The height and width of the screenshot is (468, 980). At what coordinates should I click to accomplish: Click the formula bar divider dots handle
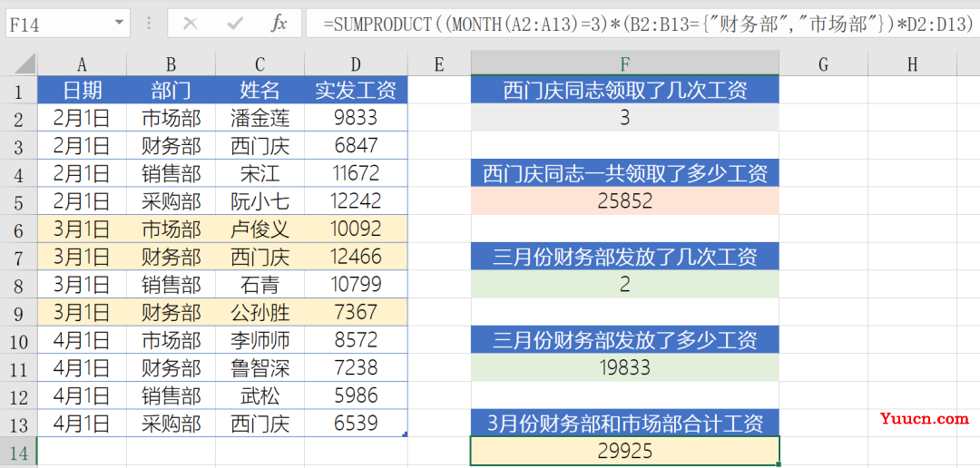(149, 24)
